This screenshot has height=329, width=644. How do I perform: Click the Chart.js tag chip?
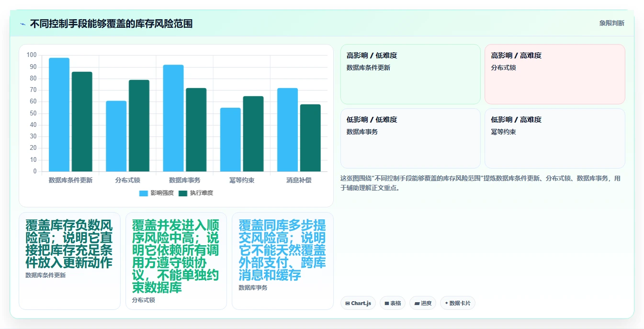click(358, 303)
